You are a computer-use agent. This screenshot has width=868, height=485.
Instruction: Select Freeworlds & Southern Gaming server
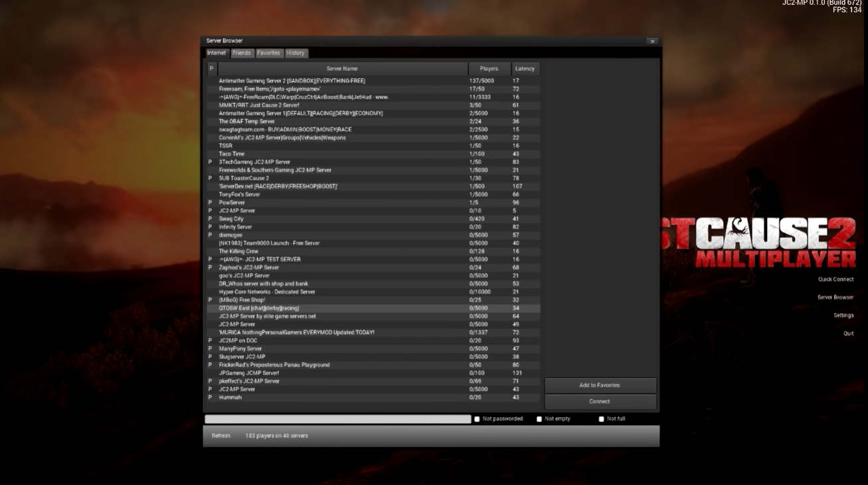pyautogui.click(x=373, y=170)
